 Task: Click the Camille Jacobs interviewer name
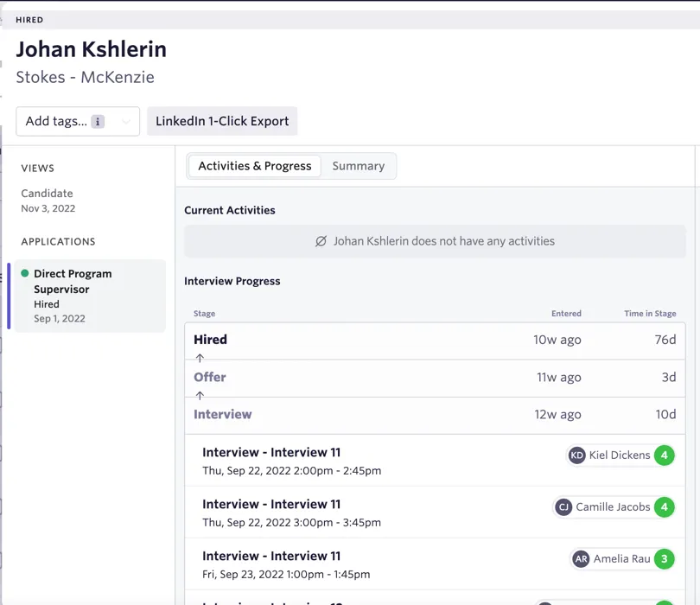(613, 507)
